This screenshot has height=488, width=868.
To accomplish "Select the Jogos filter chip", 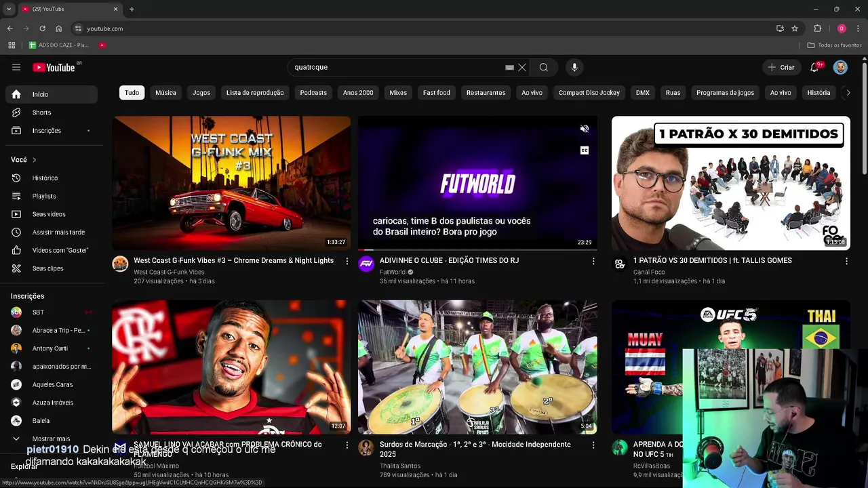I will [201, 93].
